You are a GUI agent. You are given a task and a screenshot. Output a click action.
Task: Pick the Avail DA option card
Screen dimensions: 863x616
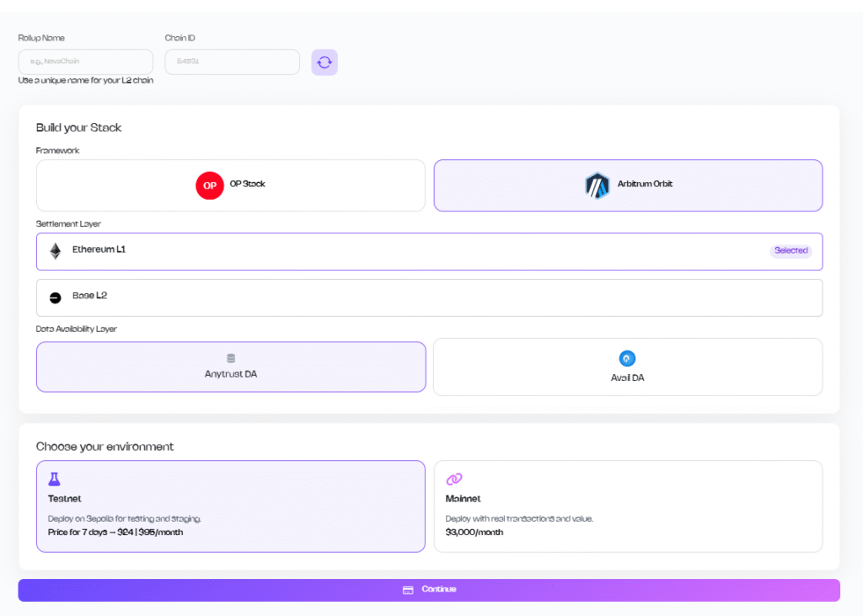628,367
